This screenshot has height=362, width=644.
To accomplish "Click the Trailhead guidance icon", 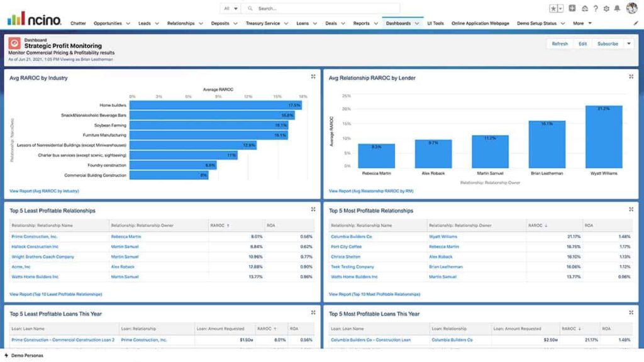I will coord(584,9).
